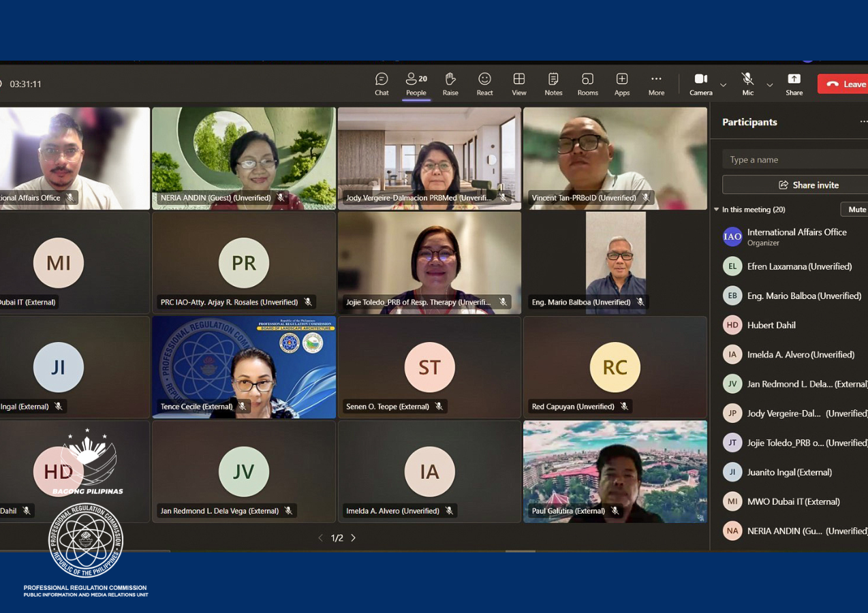The image size is (868, 613).
Task: Select International Affairs Office organizer entry
Action: pos(790,237)
